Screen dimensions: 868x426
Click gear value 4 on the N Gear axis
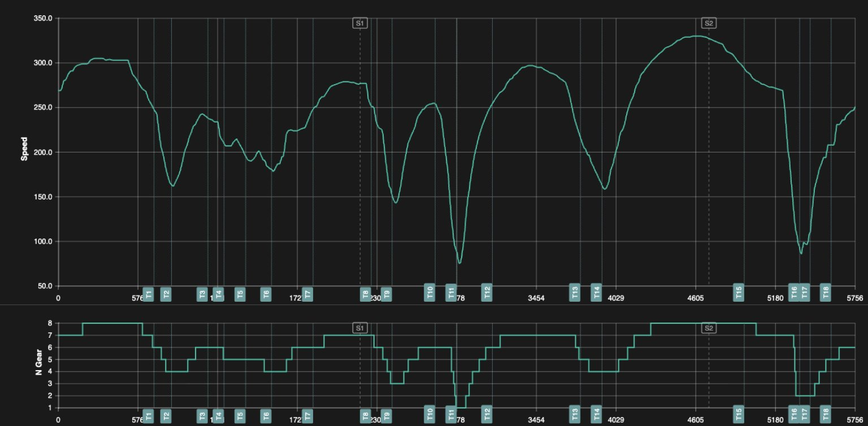(x=50, y=371)
